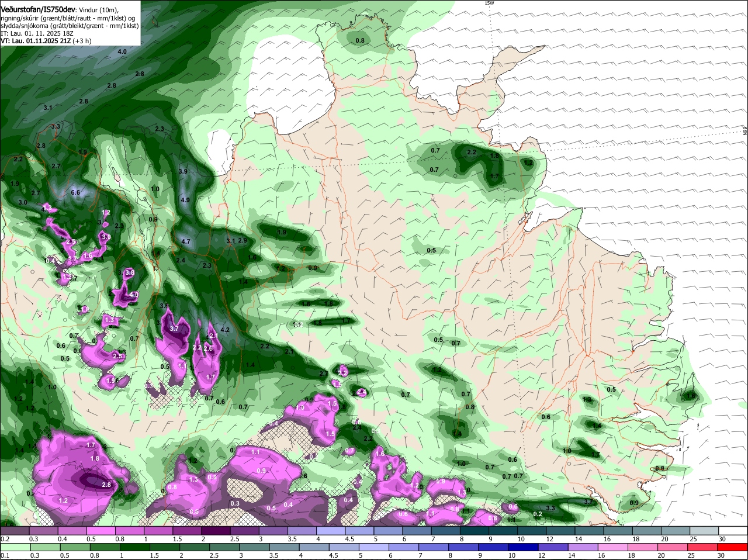This screenshot has height=560, width=748.
Task: Click the 'VT: Lau. 01.11.2025 21Z (+3 h)' line
Action: pos(46,41)
